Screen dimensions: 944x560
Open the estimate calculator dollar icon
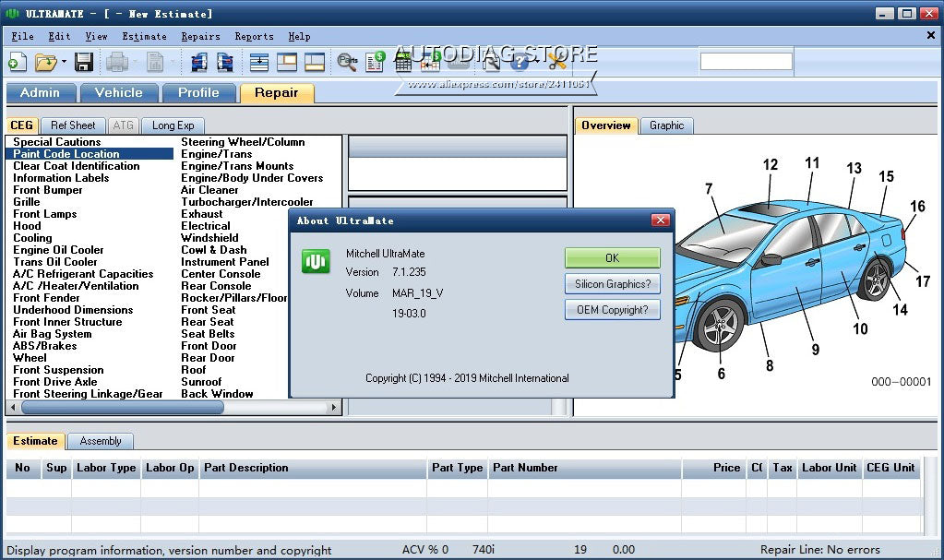(x=375, y=62)
